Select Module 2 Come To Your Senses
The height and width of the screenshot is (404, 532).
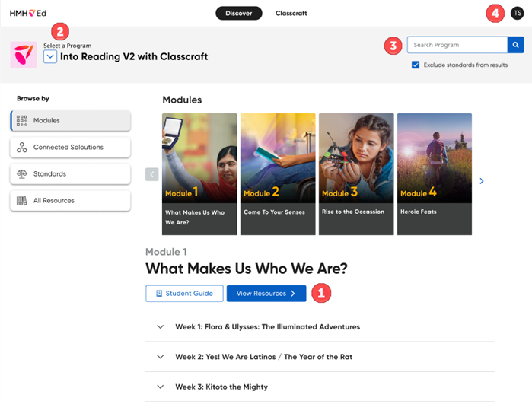point(278,174)
